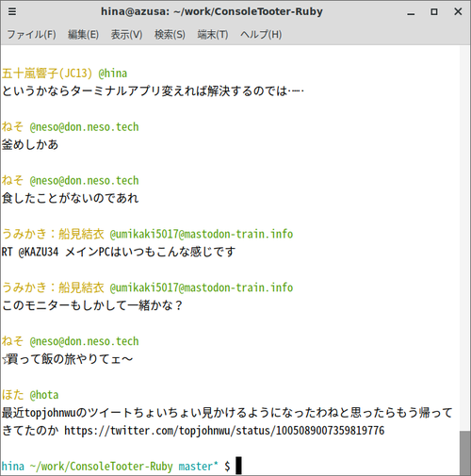471x476 pixels.
Task: Click the handle @hota
Action: pos(44,395)
